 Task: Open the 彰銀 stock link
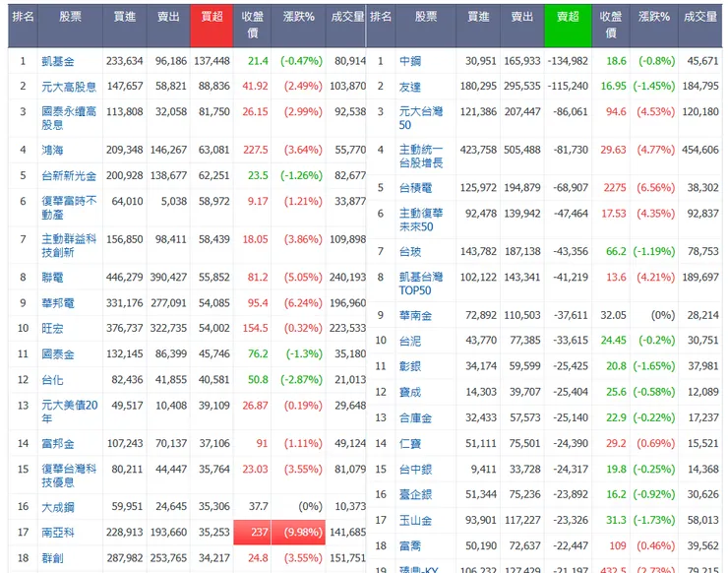tap(410, 366)
